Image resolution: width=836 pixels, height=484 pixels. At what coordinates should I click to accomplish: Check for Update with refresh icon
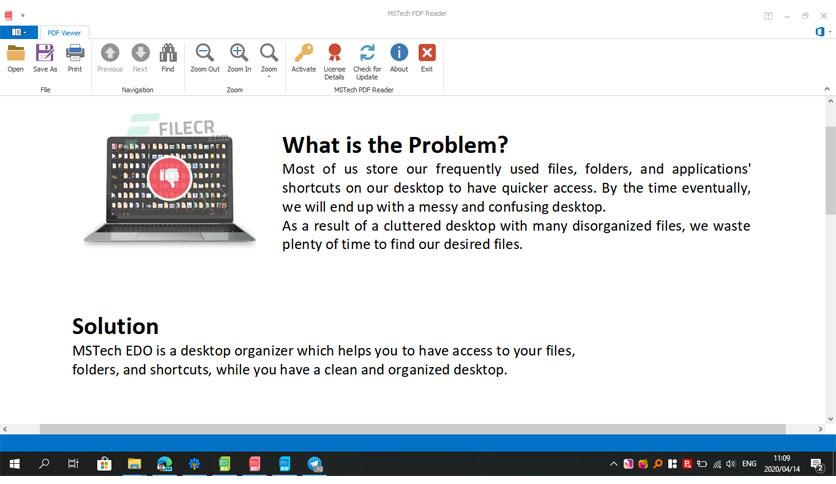367,62
